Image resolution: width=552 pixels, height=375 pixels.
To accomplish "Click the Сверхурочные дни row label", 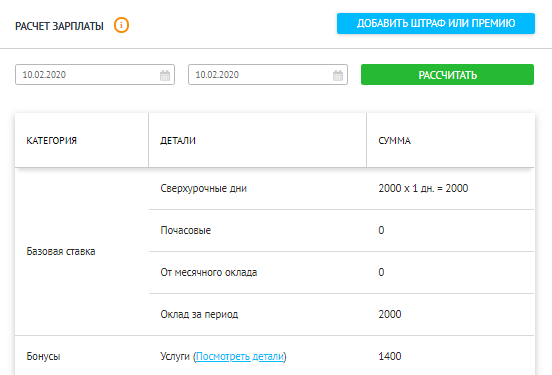I will (203, 188).
